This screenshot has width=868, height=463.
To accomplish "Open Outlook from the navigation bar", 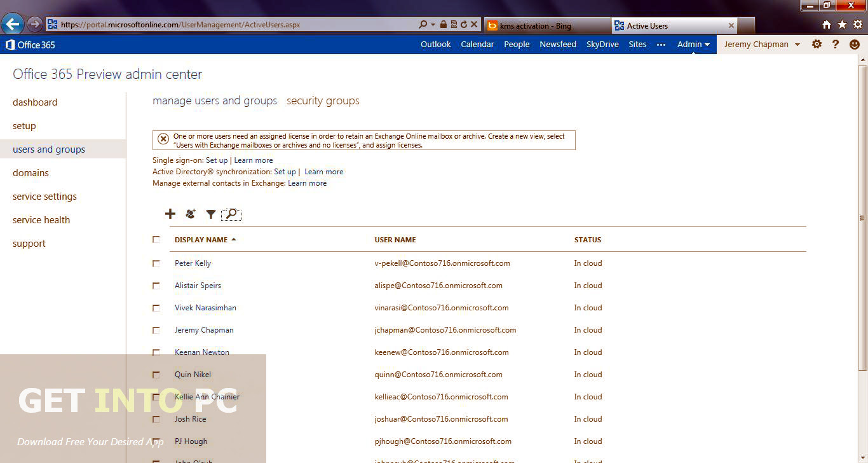I will [436, 45].
